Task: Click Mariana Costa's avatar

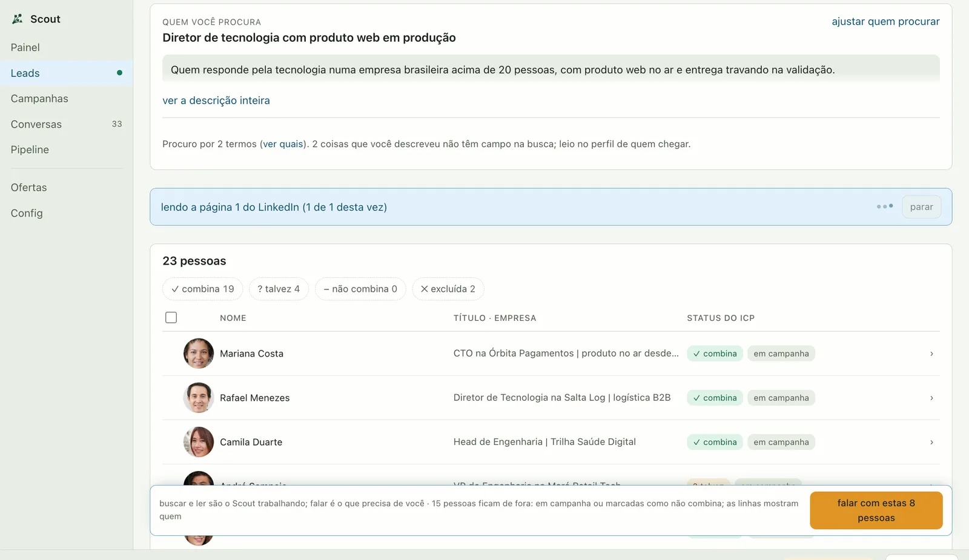Action: pyautogui.click(x=199, y=354)
